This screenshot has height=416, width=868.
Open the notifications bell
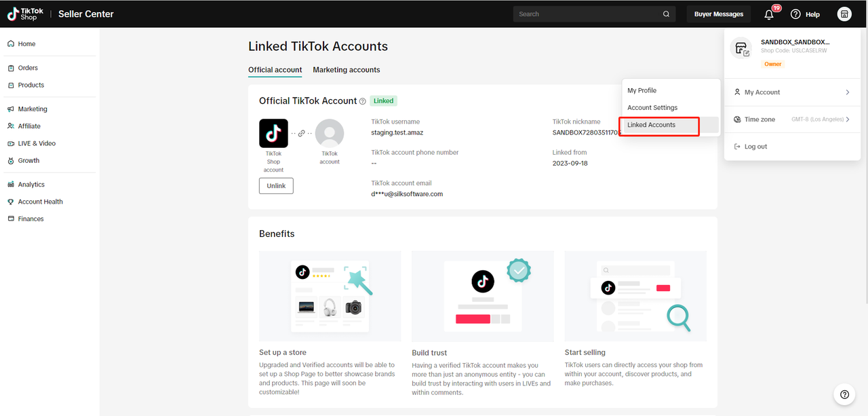click(x=769, y=14)
